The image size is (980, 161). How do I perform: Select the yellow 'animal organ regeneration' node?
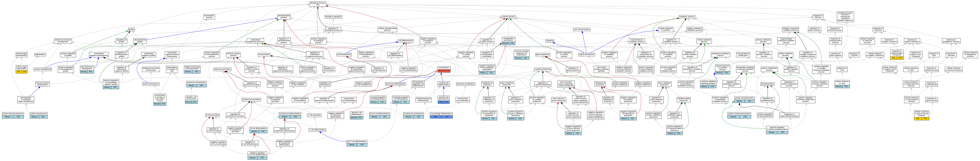(x=21, y=69)
